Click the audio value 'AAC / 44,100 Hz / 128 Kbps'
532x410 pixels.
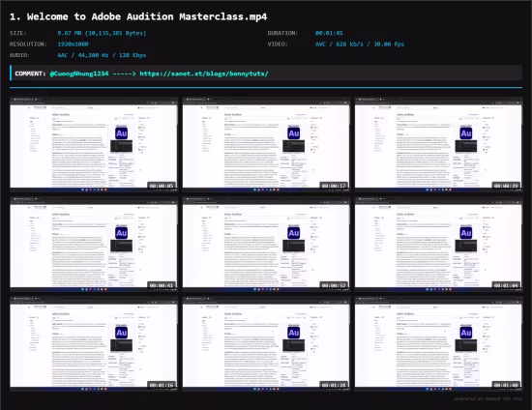[x=102, y=55]
